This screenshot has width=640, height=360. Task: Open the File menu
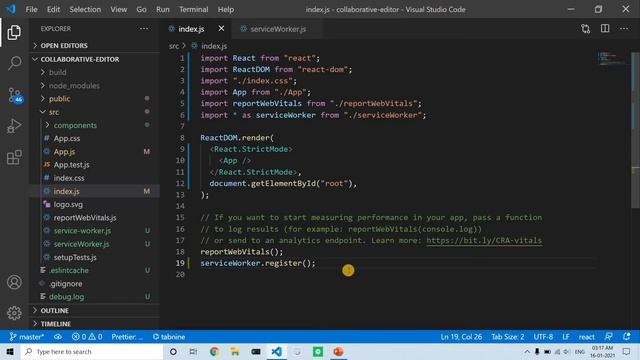(x=31, y=9)
